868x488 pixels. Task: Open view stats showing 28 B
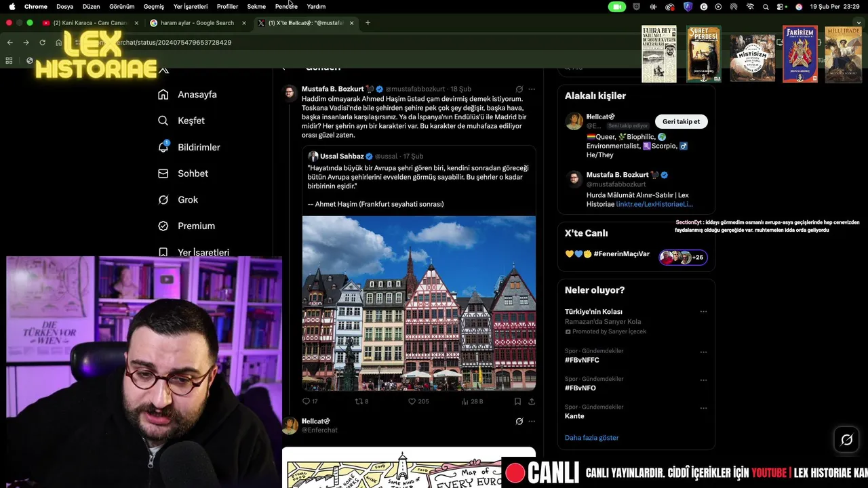click(x=472, y=401)
